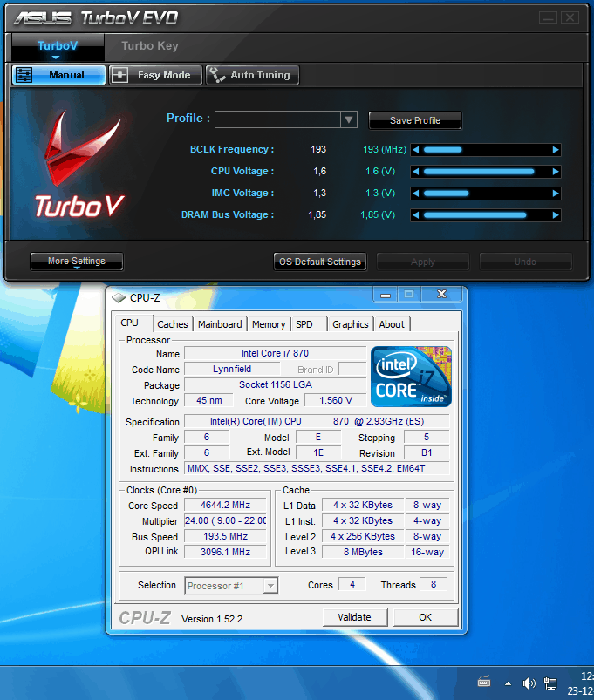Image resolution: width=594 pixels, height=700 pixels.
Task: Increase CPU Voltage with right arrow
Action: 555,172
